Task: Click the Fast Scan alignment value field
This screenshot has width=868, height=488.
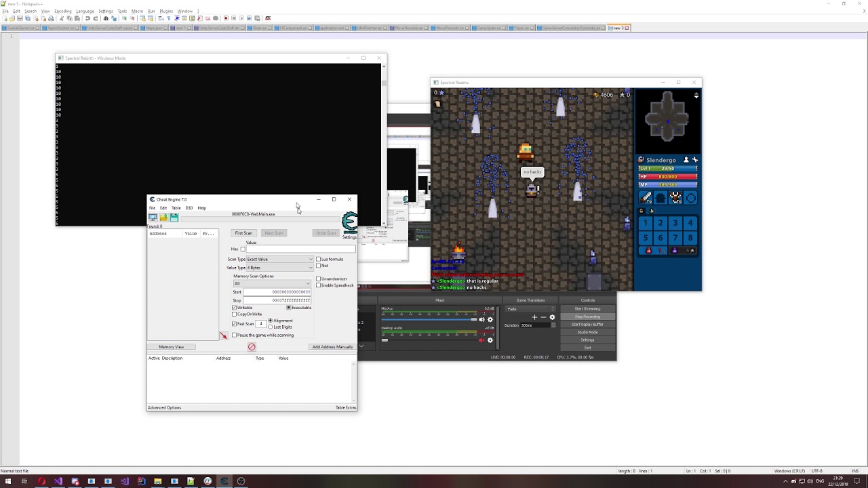Action: point(260,324)
